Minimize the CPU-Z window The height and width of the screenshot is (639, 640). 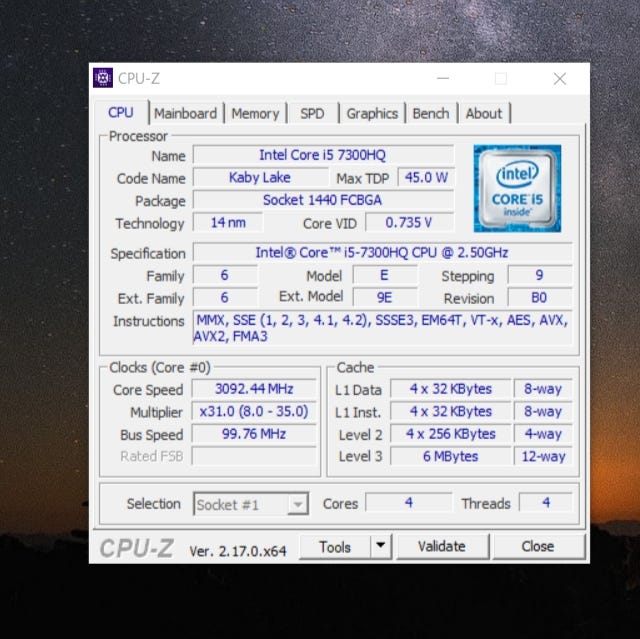point(442,78)
